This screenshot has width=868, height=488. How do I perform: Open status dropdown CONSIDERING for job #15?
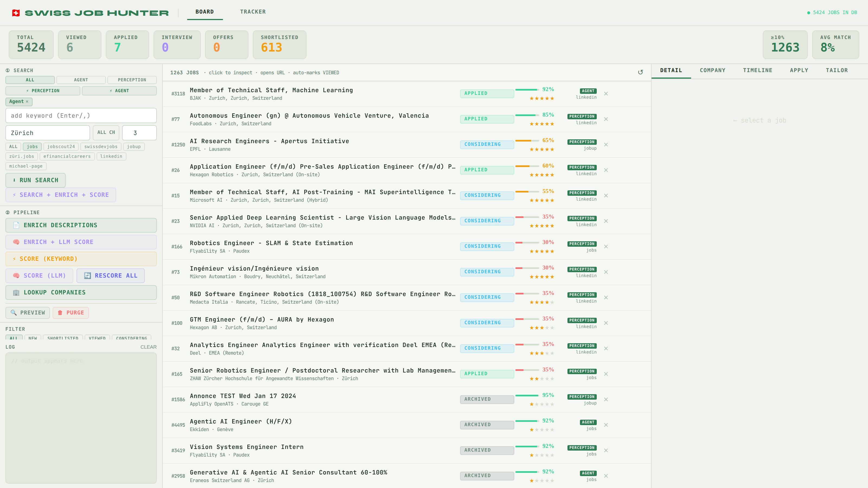(x=487, y=196)
